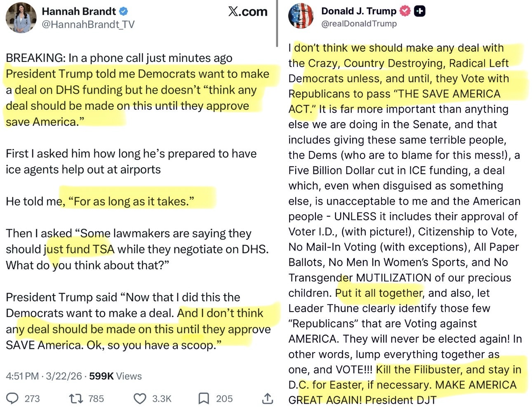The height and width of the screenshot is (407, 532).
Task: Open the share icon on the tweet
Action: [x=267, y=398]
